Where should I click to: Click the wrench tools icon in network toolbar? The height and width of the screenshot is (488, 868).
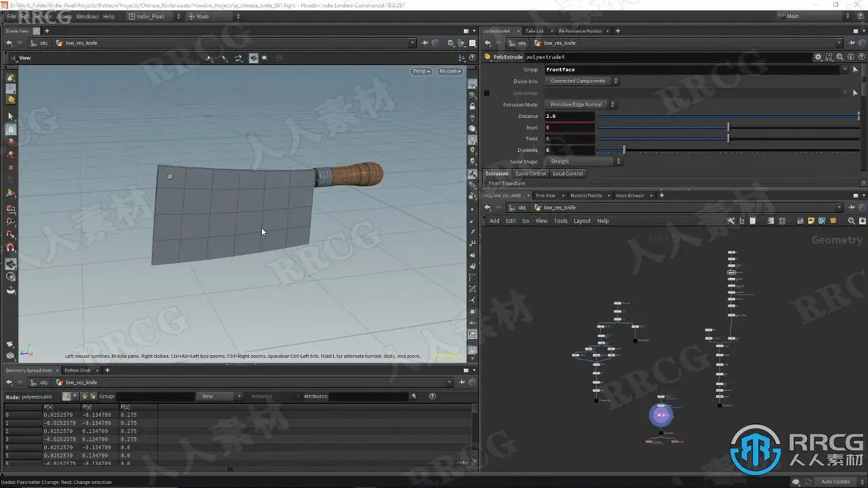point(731,221)
